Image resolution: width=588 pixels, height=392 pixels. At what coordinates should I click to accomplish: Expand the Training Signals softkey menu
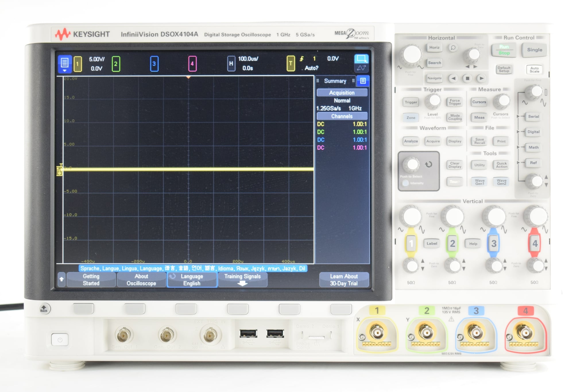pyautogui.click(x=243, y=280)
